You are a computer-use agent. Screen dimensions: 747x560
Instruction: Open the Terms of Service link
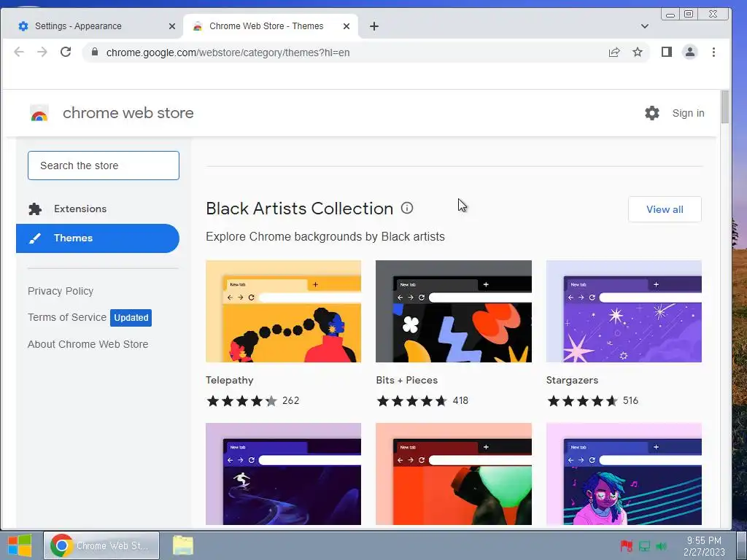tap(67, 317)
